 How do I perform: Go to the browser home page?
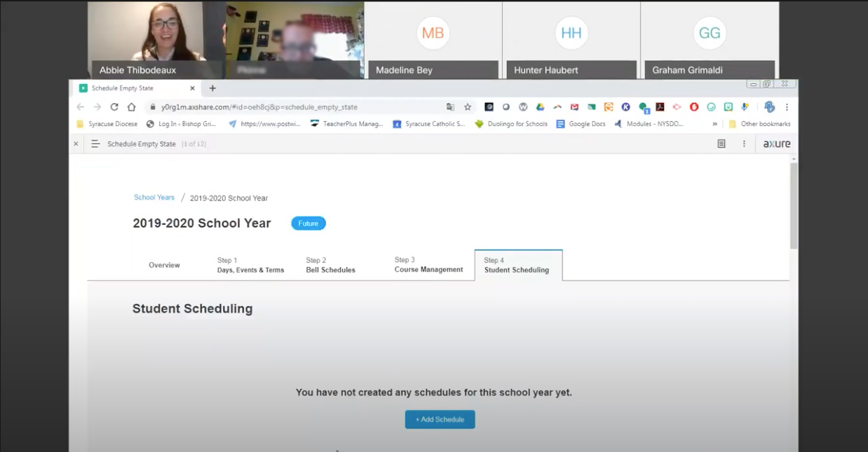[132, 107]
